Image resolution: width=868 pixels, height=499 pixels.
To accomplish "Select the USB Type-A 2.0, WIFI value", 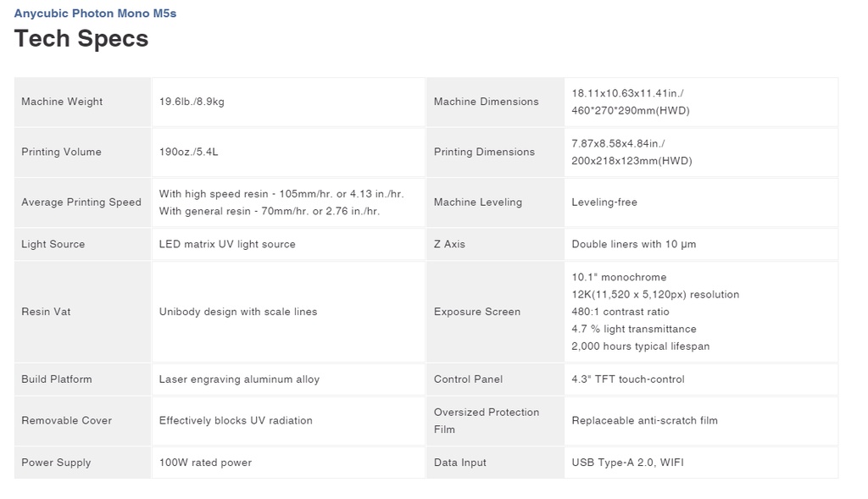I will click(628, 463).
